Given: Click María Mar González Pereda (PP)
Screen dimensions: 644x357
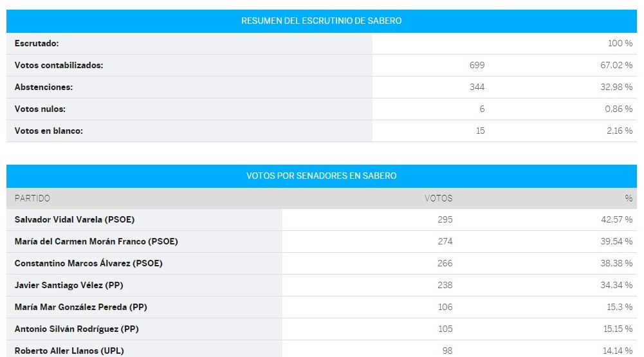Looking at the screenshot, I should click(80, 307).
